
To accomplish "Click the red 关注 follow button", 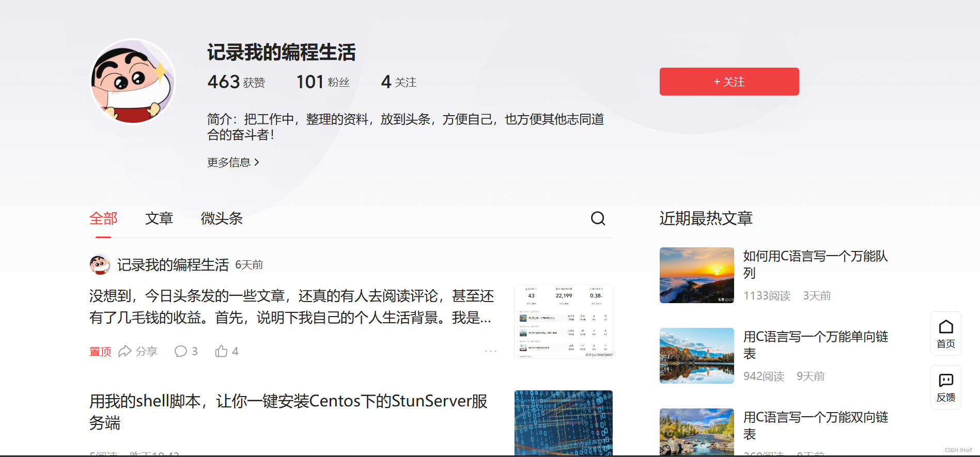I will tap(729, 82).
